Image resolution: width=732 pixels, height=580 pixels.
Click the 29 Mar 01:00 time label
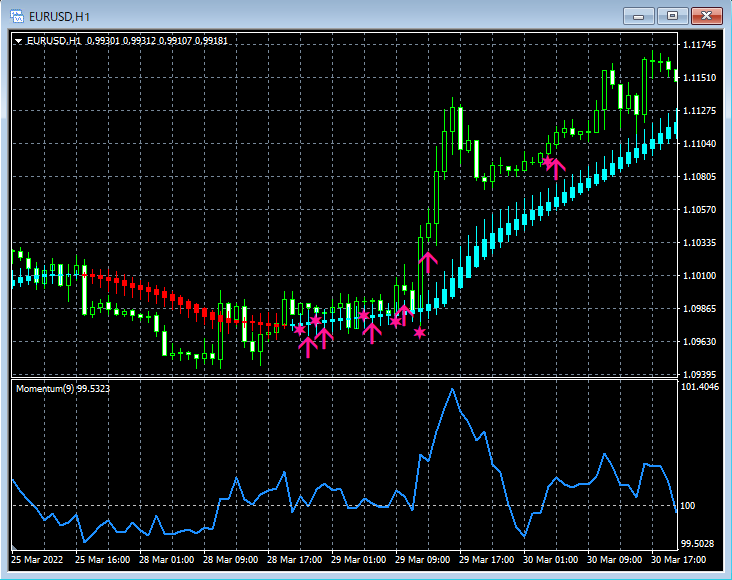point(358,559)
